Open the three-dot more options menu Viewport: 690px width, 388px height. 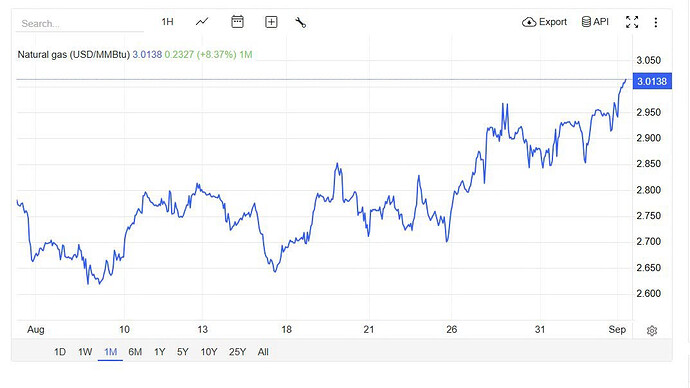[x=656, y=22]
